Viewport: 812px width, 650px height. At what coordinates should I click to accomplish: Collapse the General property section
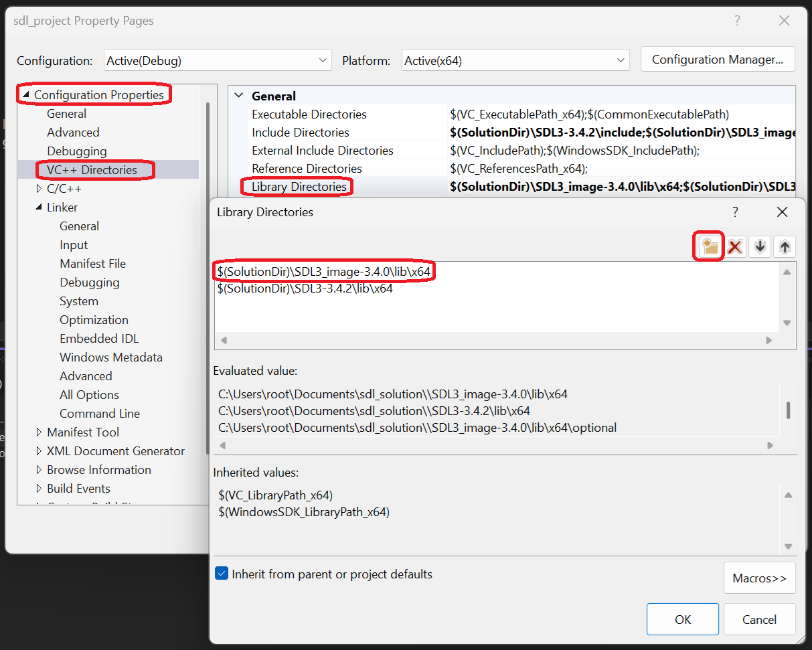pos(238,96)
